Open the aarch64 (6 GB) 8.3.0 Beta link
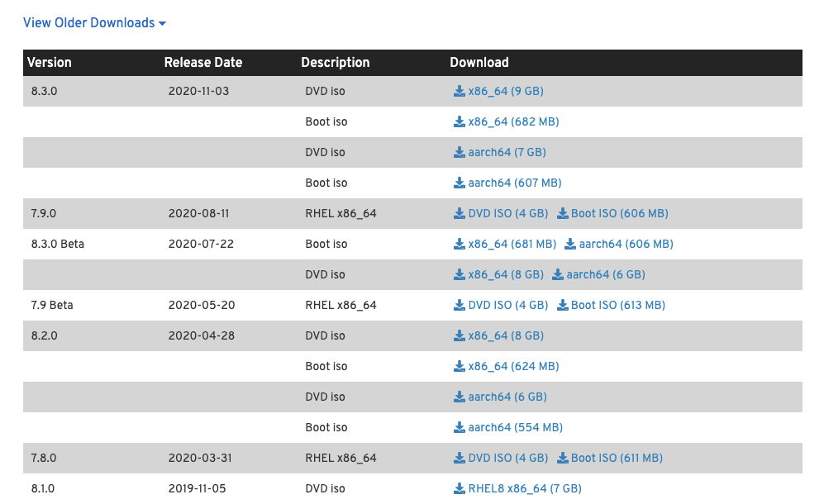The width and height of the screenshot is (824, 504). 605,275
